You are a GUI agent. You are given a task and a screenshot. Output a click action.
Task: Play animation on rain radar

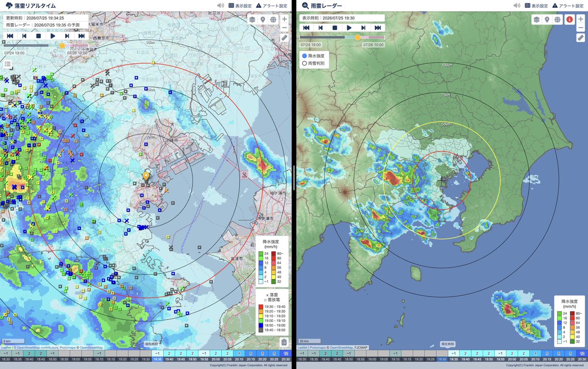(x=349, y=28)
